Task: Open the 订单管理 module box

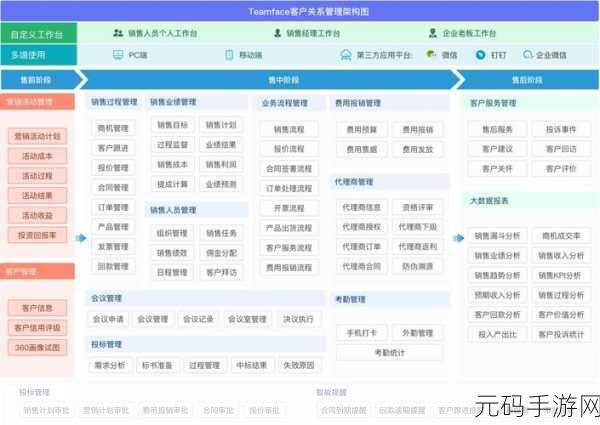Action: [x=113, y=208]
